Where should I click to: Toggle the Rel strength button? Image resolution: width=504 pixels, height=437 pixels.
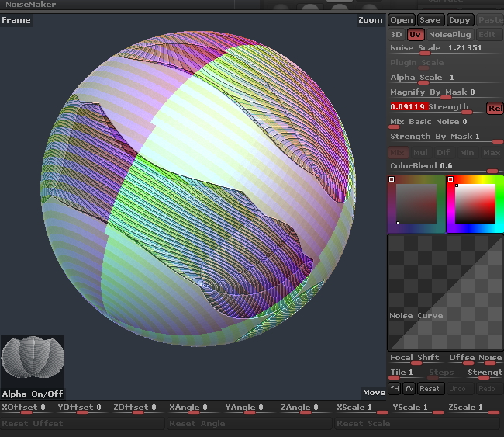click(x=494, y=108)
